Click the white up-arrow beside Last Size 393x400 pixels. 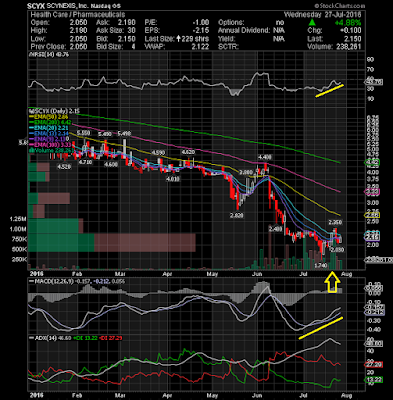click(x=179, y=39)
